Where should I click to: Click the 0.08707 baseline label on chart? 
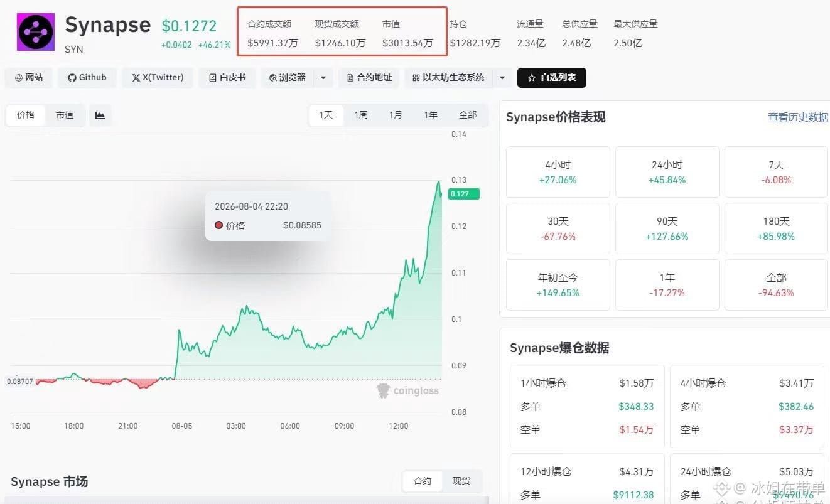20,381
